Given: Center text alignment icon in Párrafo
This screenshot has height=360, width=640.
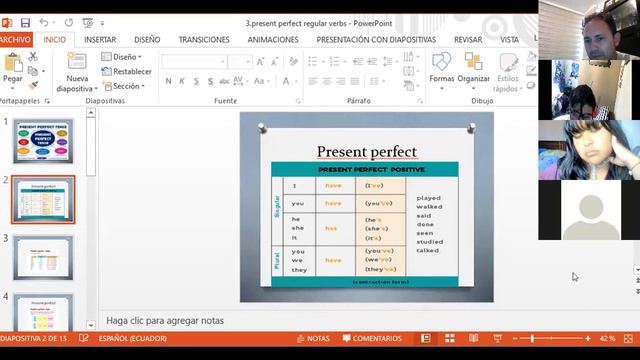Looking at the screenshot, I should pyautogui.click(x=327, y=82).
